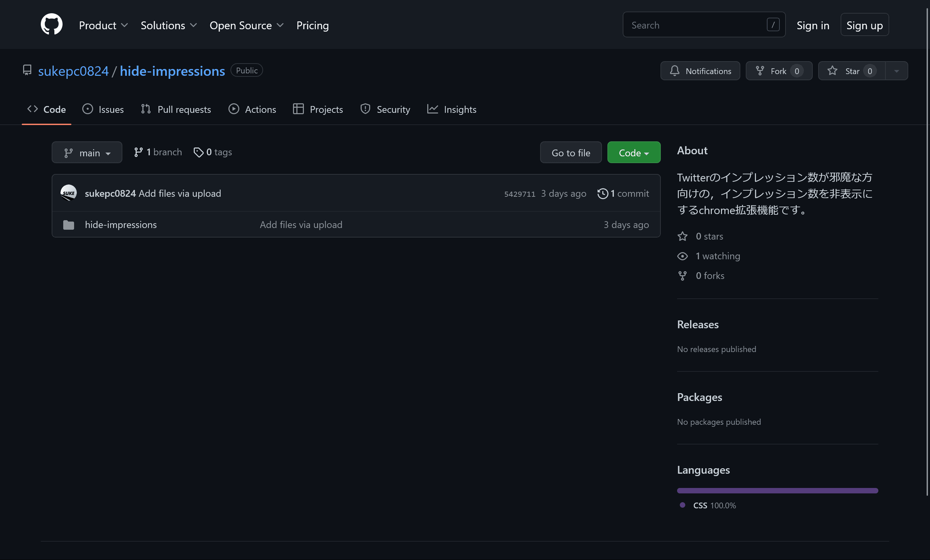Click the GitHub Octocat logo
The width and height of the screenshot is (930, 560).
coord(52,24)
